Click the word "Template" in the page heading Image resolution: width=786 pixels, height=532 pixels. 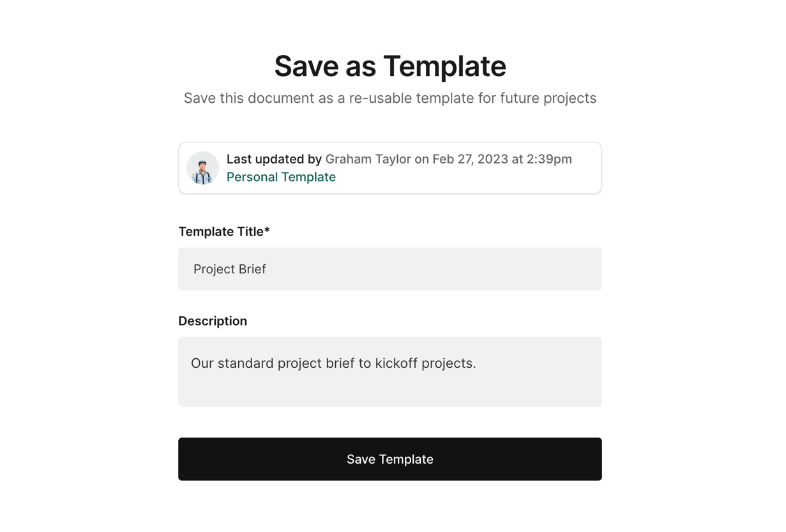[444, 66]
